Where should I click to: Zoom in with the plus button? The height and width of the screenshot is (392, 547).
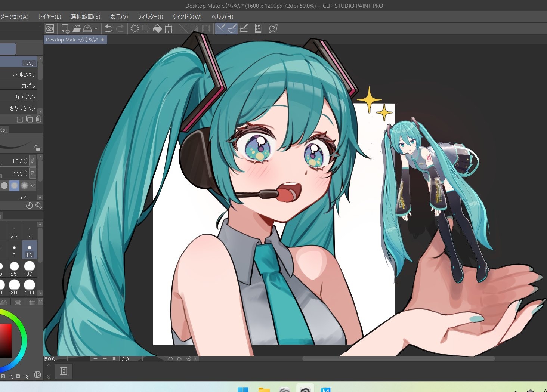pyautogui.click(x=105, y=359)
